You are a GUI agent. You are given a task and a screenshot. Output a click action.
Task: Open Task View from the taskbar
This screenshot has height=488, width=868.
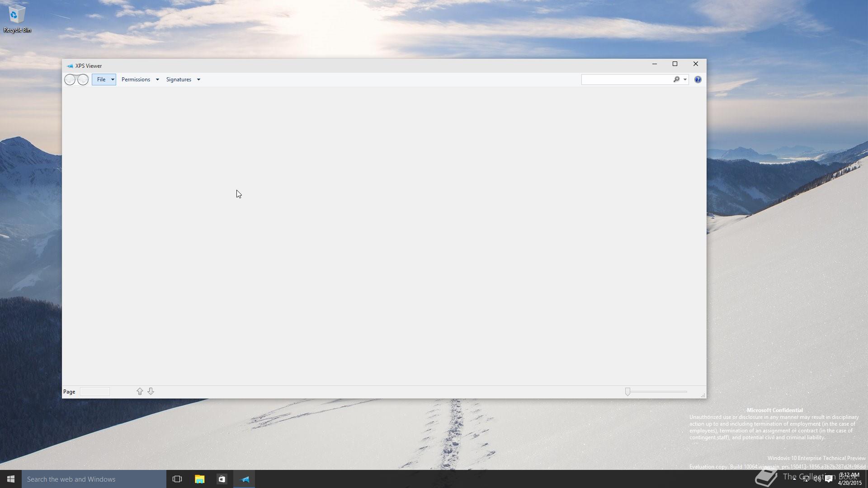click(x=177, y=479)
